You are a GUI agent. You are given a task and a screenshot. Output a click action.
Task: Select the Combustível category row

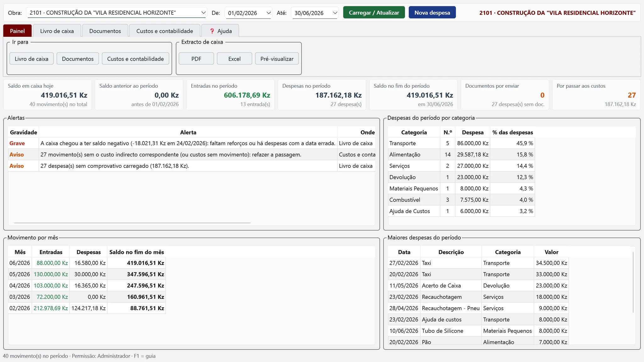click(x=461, y=200)
